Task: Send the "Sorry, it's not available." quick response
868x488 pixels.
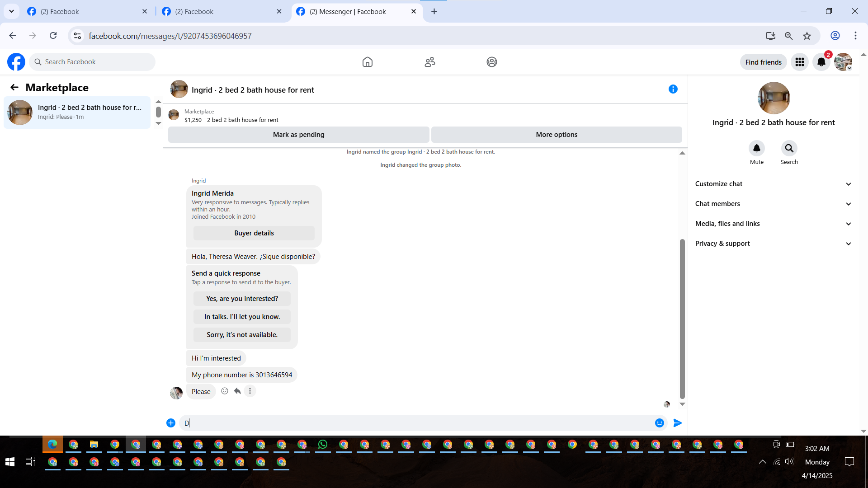Action: pyautogui.click(x=242, y=335)
